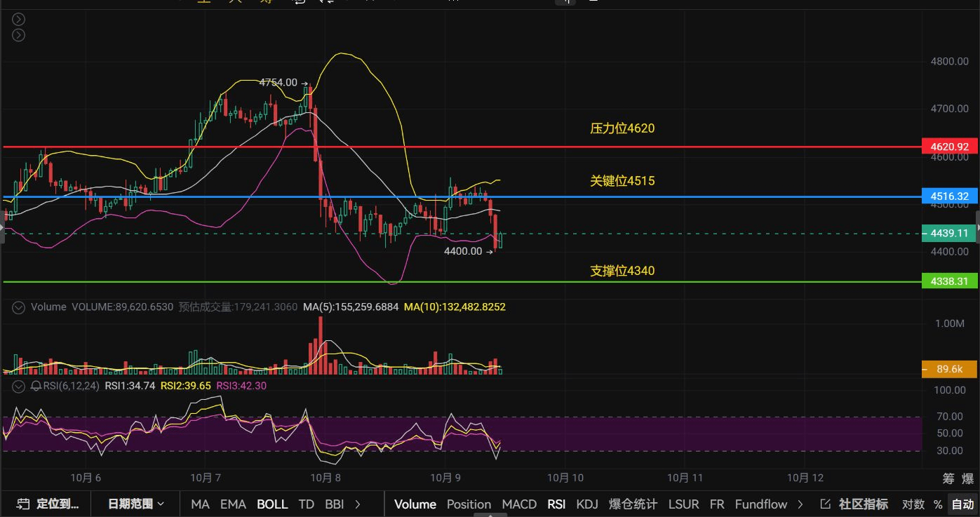Toggle logarithmic scale (对数)
Screen dimensions: 980x517
[x=913, y=504]
